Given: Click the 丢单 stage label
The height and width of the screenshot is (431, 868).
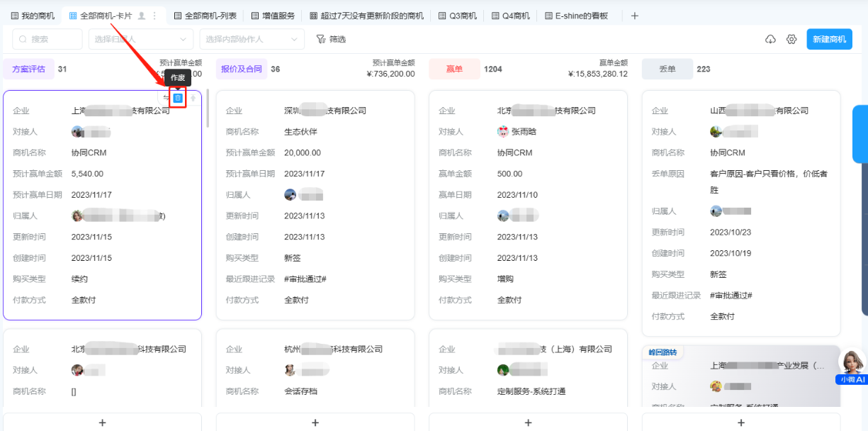Looking at the screenshot, I should (x=667, y=69).
